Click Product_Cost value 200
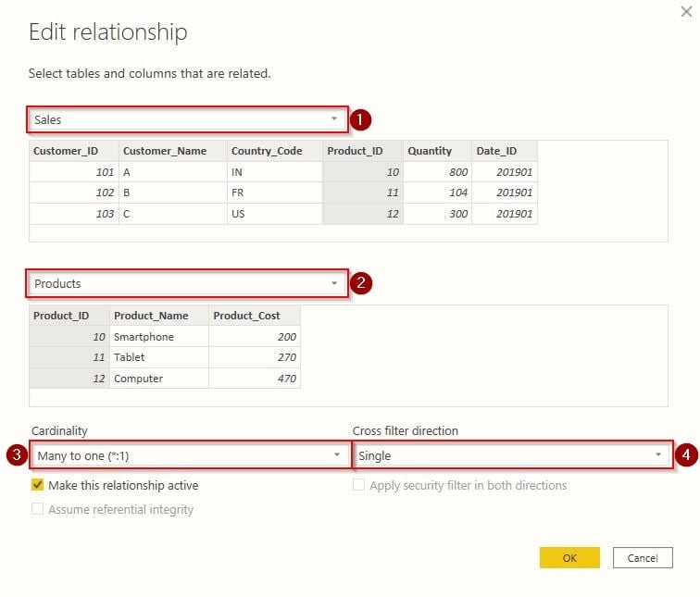 click(255, 336)
